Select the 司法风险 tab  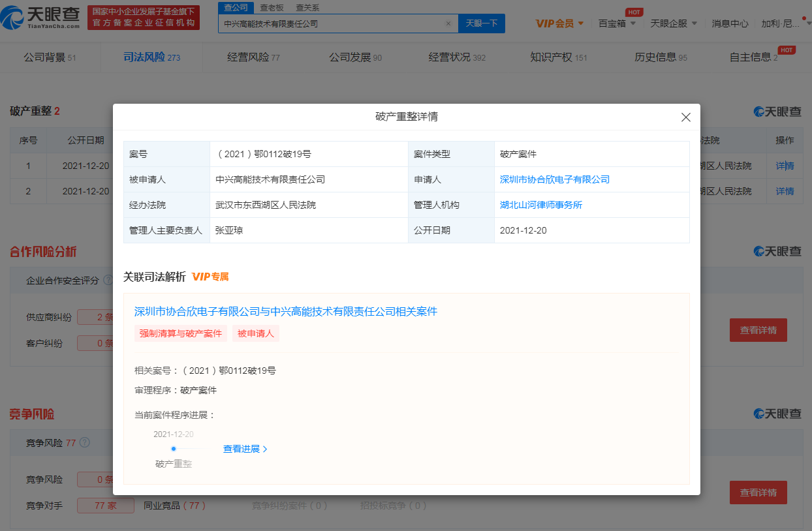pos(151,57)
